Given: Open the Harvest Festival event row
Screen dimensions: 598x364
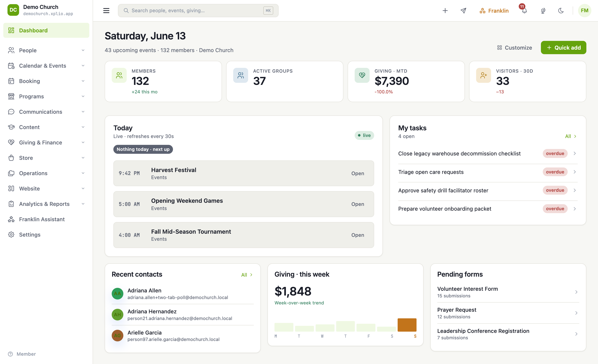Looking at the screenshot, I should pos(243,173).
